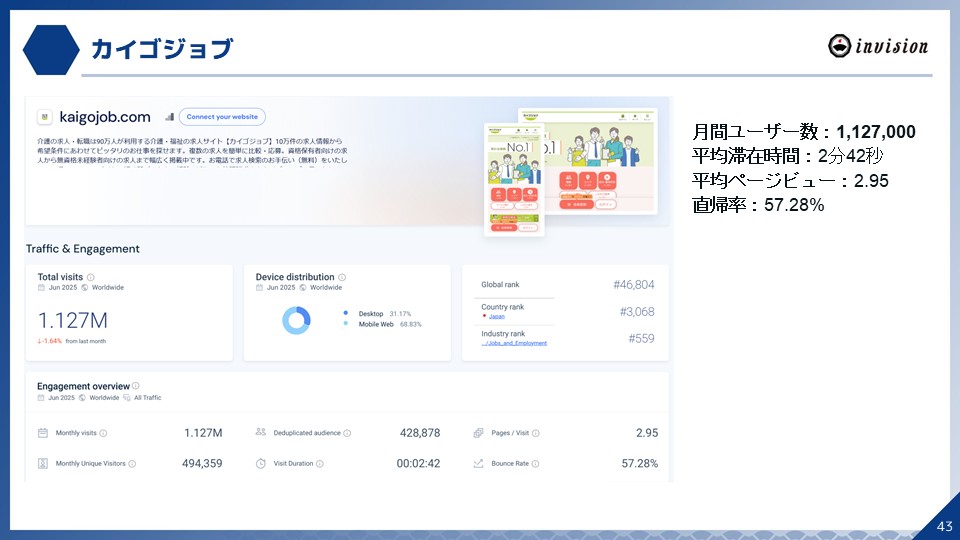Click the 月間ユーザー数 summary line
This screenshot has height=540, width=960.
(804, 132)
